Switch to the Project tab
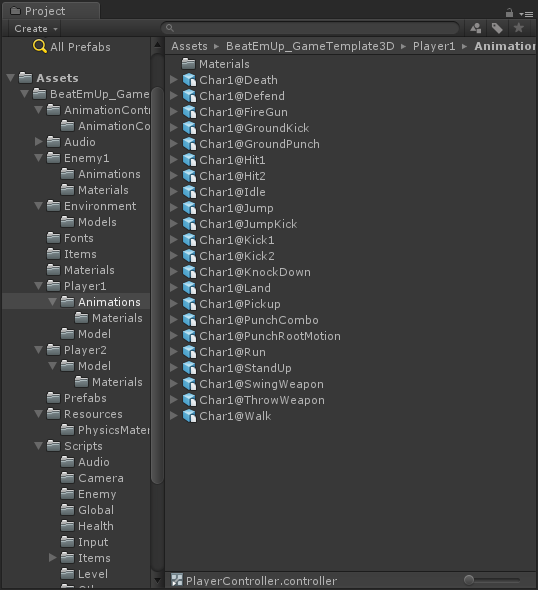 52,11
